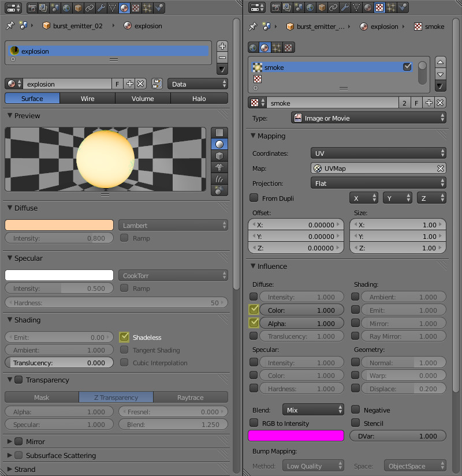Click the smoke texture name field
The height and width of the screenshot is (476, 462).
[x=332, y=103]
